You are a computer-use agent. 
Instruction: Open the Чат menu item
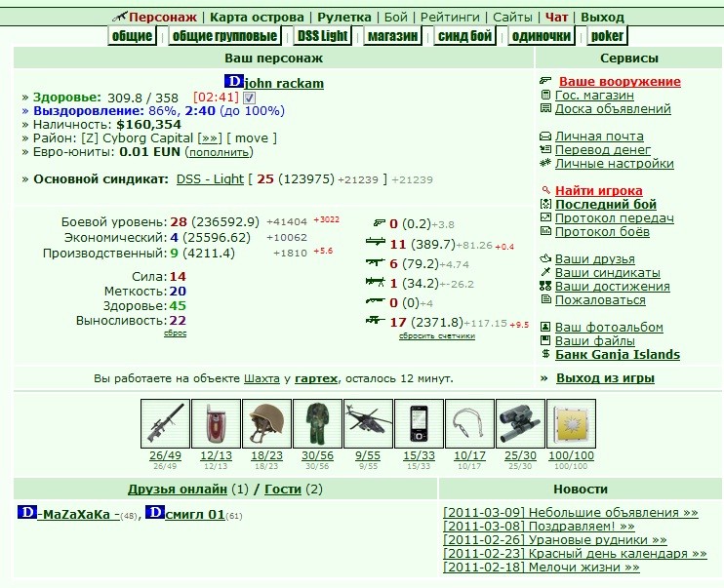(x=556, y=18)
